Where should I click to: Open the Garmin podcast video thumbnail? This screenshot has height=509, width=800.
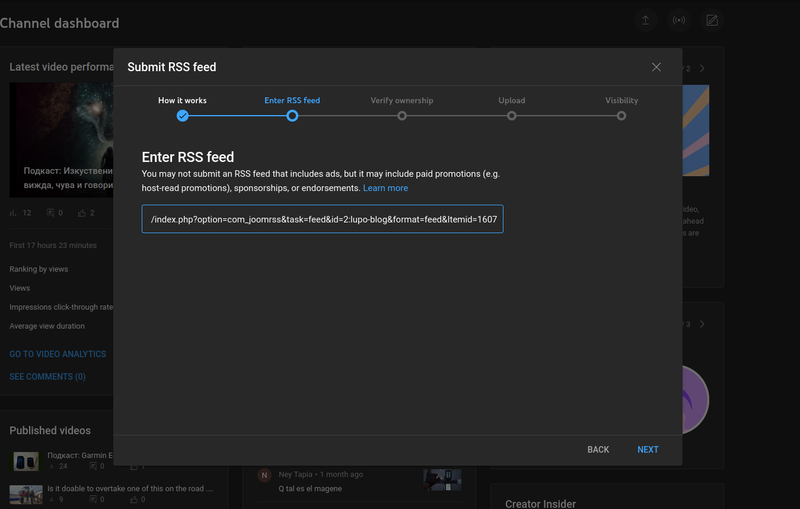pos(26,462)
